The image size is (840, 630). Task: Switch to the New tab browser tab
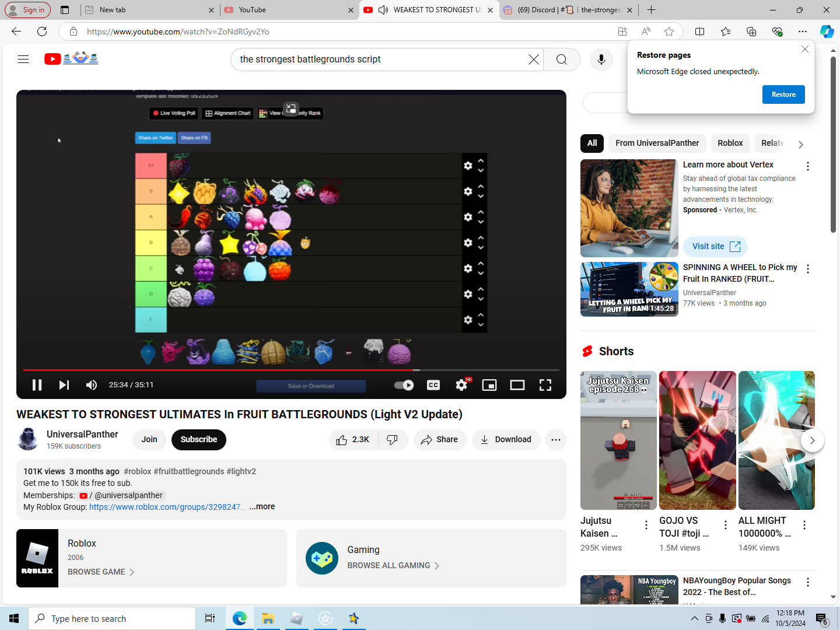coord(149,10)
